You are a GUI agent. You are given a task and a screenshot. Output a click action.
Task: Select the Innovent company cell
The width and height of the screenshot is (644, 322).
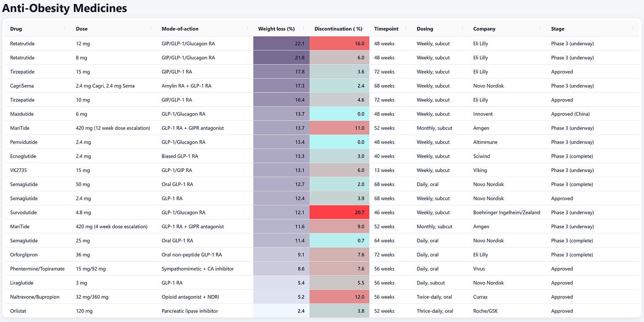(483, 114)
